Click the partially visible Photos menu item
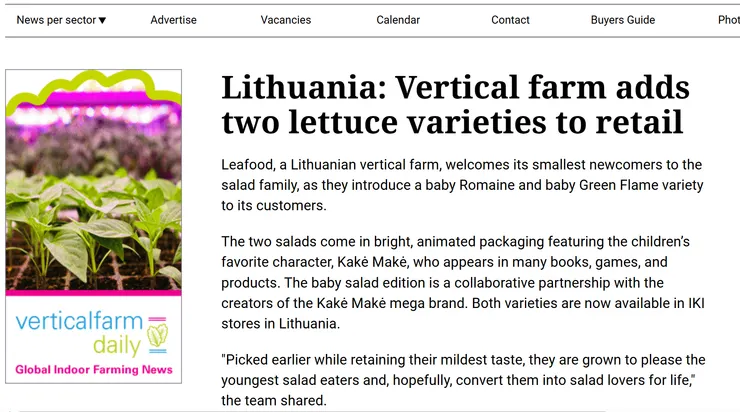This screenshot has height=412, width=740. pos(729,20)
